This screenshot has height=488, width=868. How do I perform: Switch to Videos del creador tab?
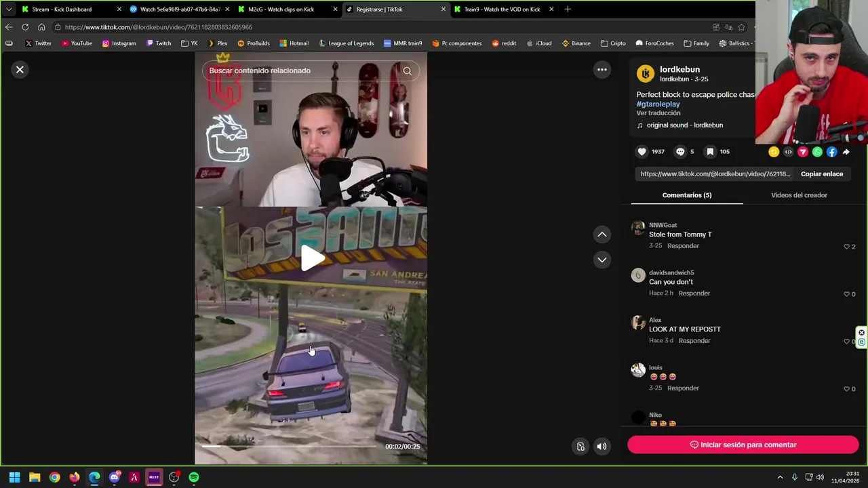click(x=799, y=195)
